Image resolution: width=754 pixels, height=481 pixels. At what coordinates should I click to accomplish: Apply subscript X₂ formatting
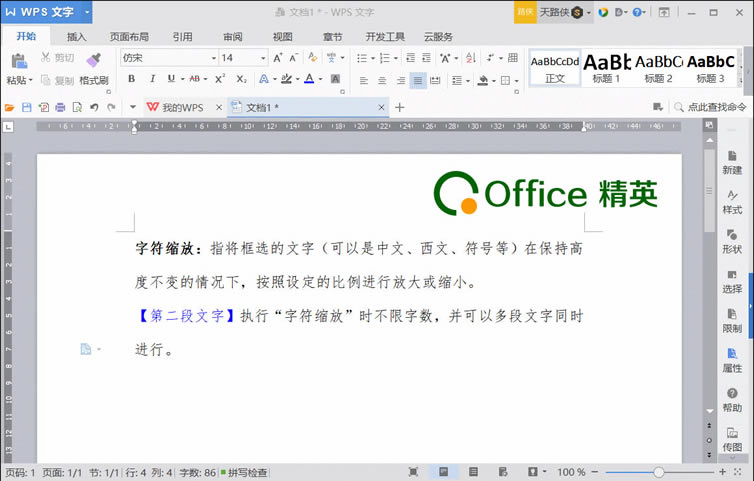coord(241,79)
